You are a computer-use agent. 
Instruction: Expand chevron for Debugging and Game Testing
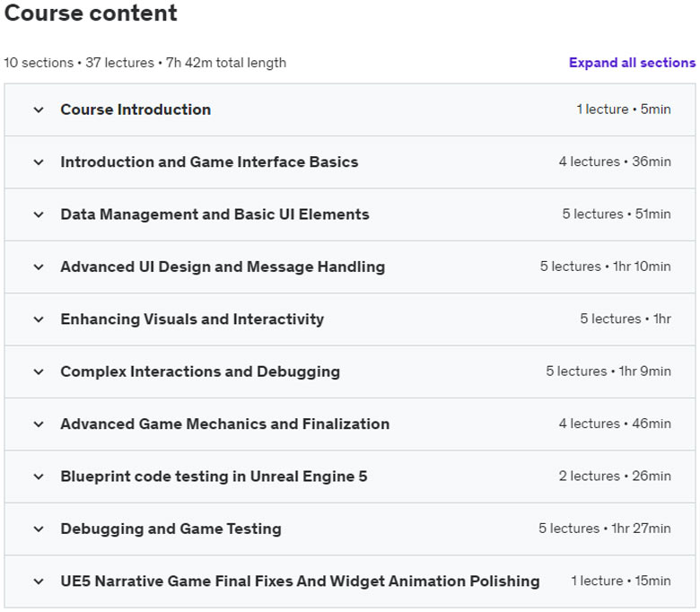coord(39,529)
